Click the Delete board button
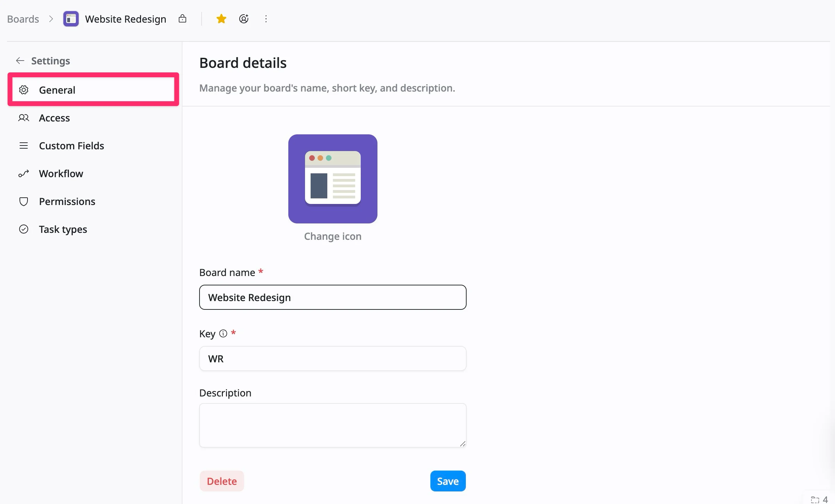Viewport: 835px width, 504px height. click(x=222, y=481)
